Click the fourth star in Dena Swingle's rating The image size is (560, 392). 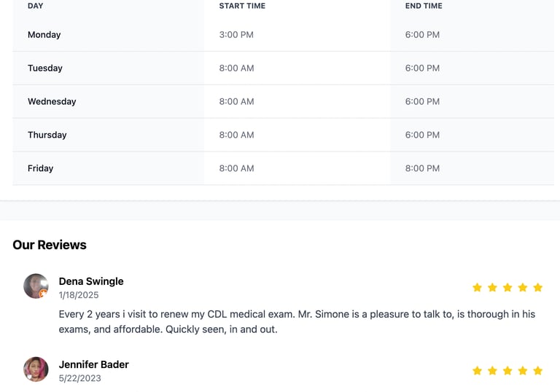(523, 288)
